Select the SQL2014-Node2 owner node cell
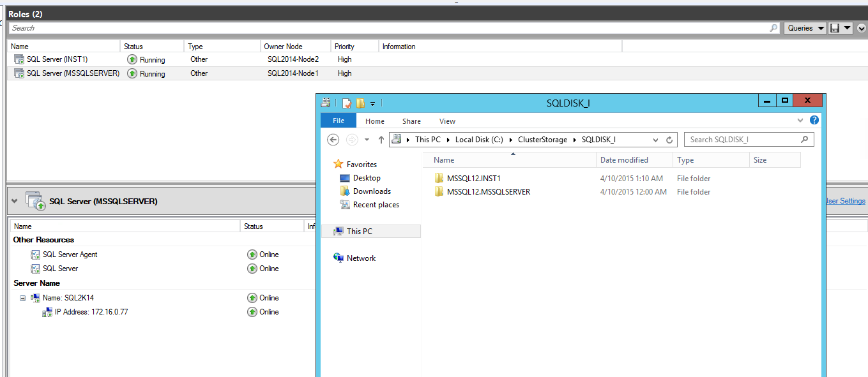 293,59
